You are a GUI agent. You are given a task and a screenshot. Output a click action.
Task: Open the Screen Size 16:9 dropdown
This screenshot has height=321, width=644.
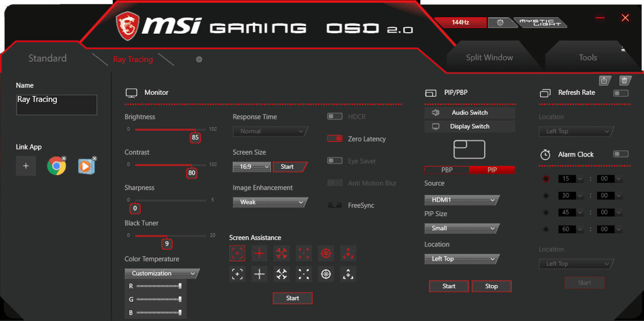point(252,167)
